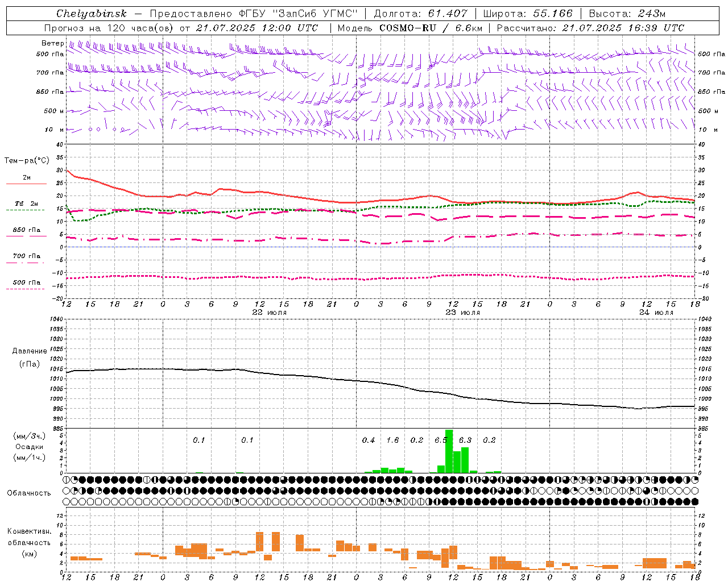The image size is (728, 582).
Task: Click the '1.6' precipitation amount value
Action: (x=392, y=440)
